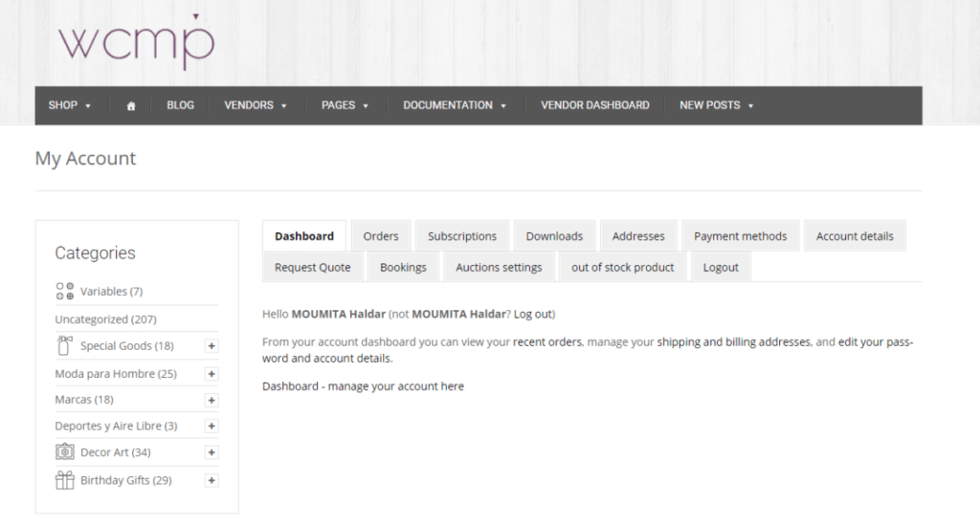Open the DOCUMENTATION dropdown menu
Image resolution: width=980 pixels, height=527 pixels.
[455, 105]
